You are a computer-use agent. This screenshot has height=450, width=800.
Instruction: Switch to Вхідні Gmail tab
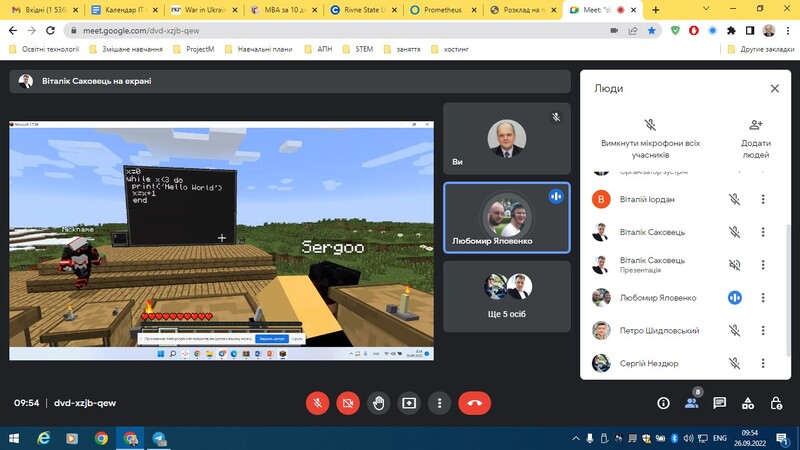click(45, 10)
